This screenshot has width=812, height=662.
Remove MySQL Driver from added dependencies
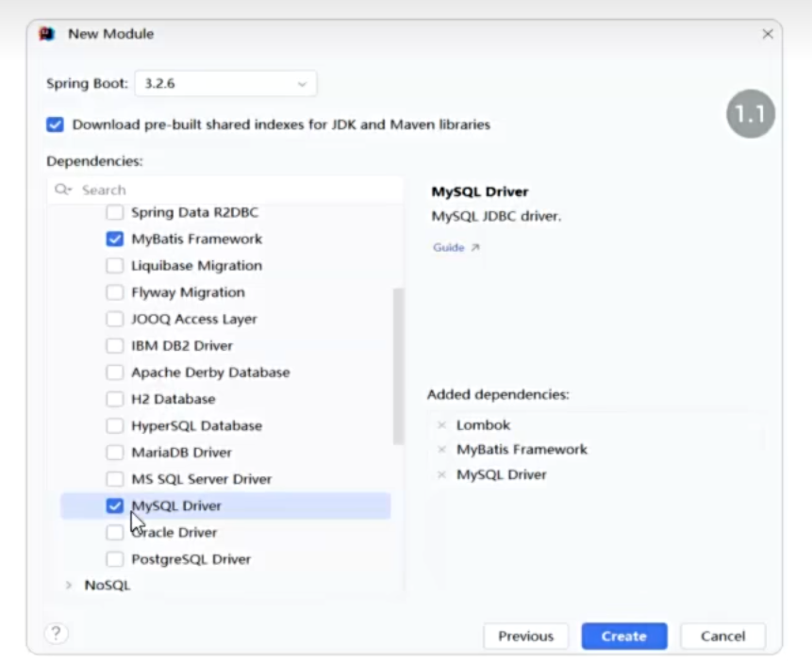click(441, 474)
